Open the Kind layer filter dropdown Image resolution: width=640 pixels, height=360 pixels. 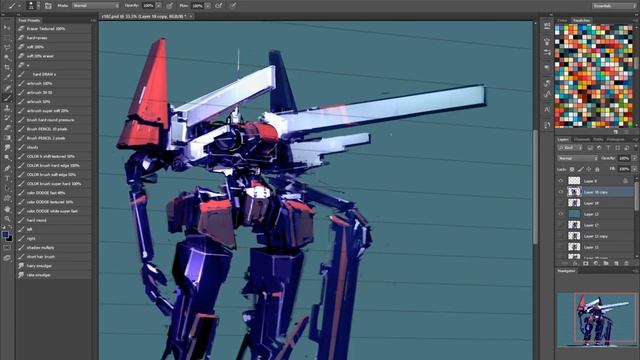[x=569, y=148]
